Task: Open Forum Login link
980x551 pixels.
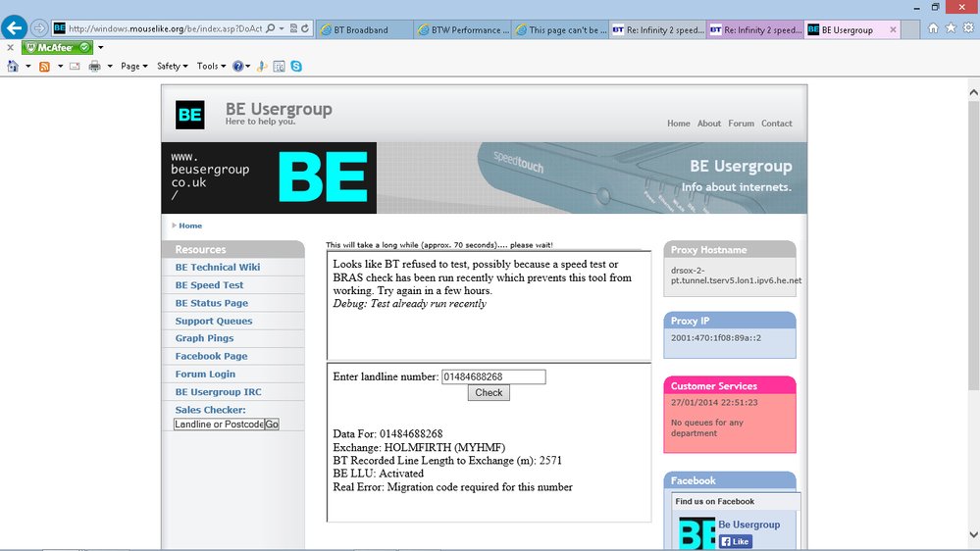Action: [x=205, y=375]
